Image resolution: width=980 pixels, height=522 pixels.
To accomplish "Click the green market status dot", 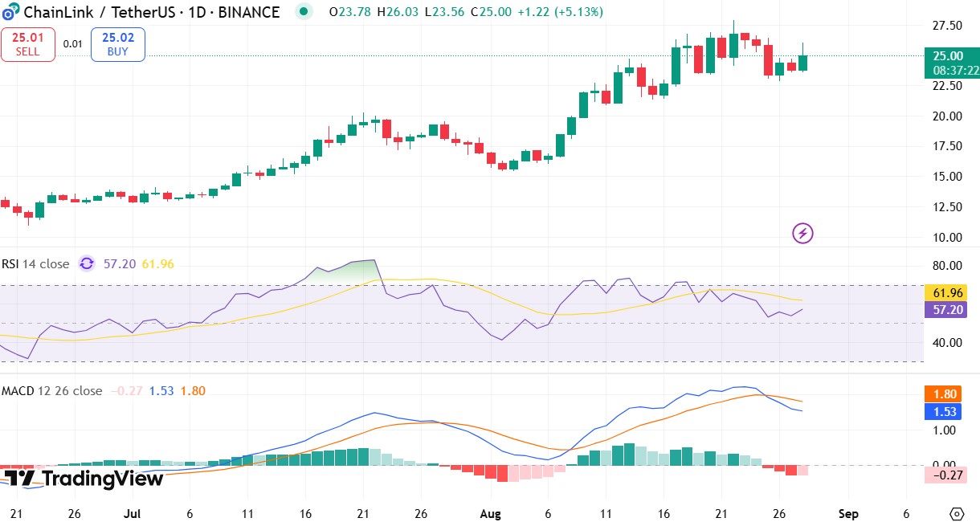I will [x=304, y=12].
